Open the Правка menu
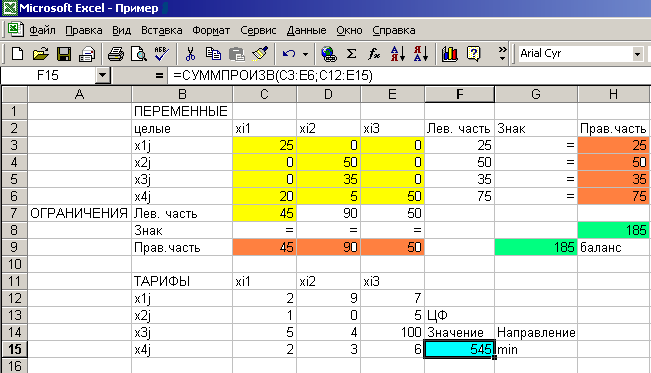This screenshot has width=651, height=373. tap(84, 30)
